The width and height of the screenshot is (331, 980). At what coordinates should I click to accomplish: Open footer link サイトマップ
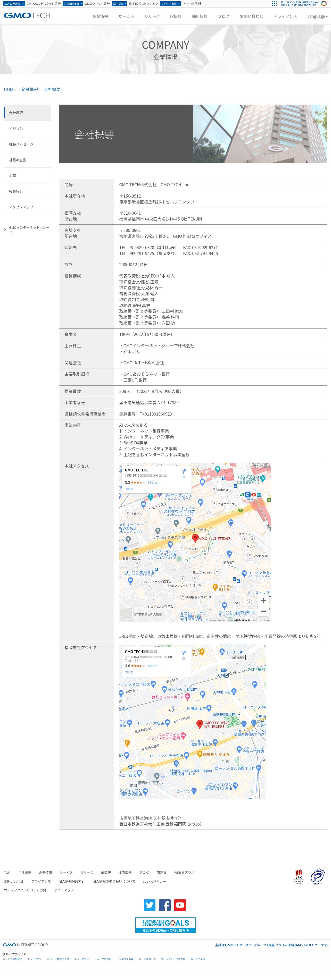pos(64,890)
